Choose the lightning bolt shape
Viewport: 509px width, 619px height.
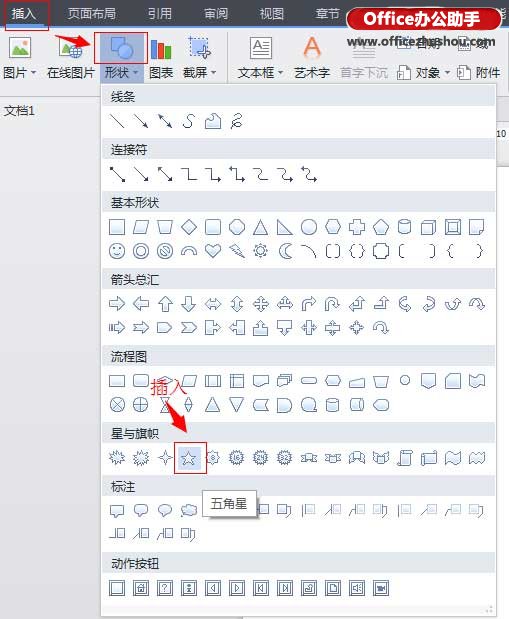coord(237,251)
